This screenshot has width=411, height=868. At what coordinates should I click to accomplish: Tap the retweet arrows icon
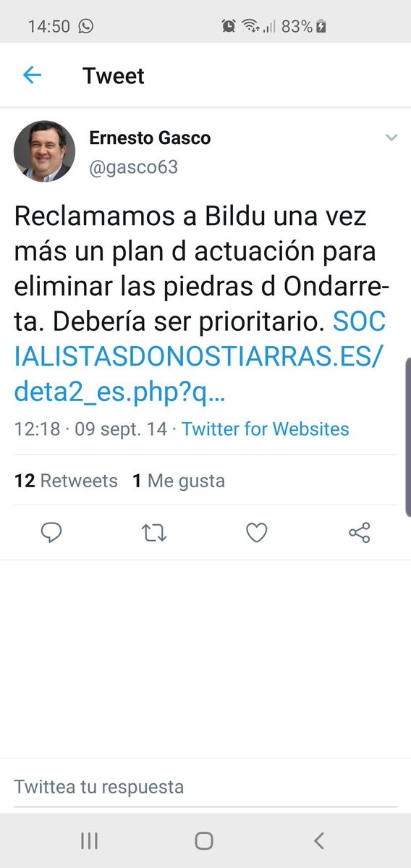(154, 533)
